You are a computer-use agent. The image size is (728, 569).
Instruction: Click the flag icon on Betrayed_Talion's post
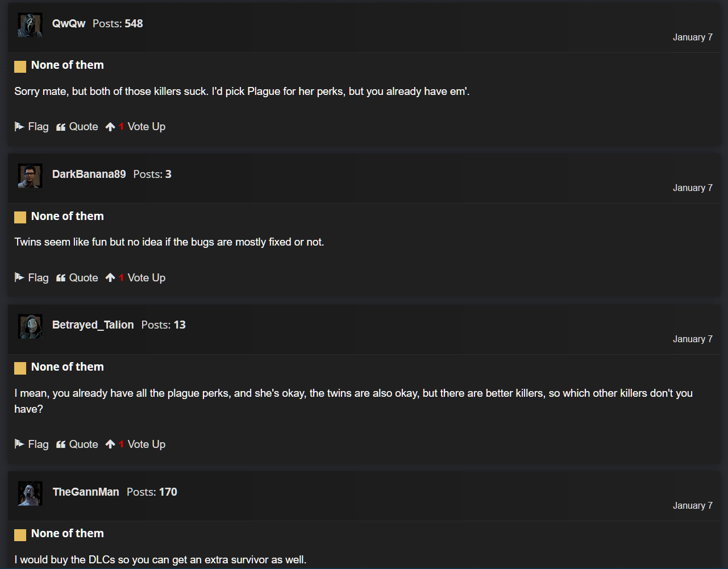(x=19, y=445)
